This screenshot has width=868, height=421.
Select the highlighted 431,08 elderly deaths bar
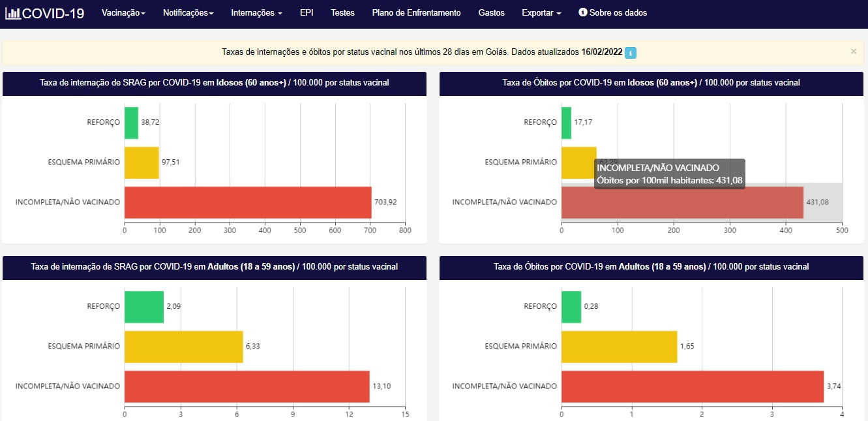(x=682, y=203)
